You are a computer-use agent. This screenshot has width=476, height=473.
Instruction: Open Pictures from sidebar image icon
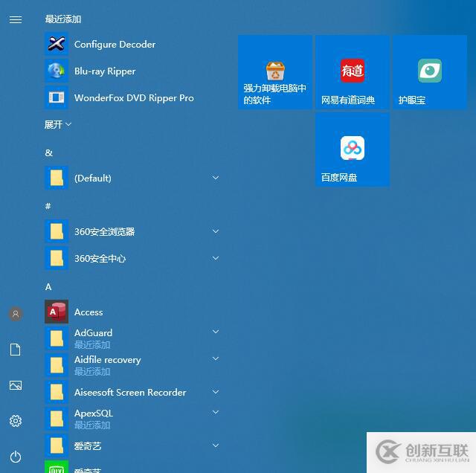16,385
